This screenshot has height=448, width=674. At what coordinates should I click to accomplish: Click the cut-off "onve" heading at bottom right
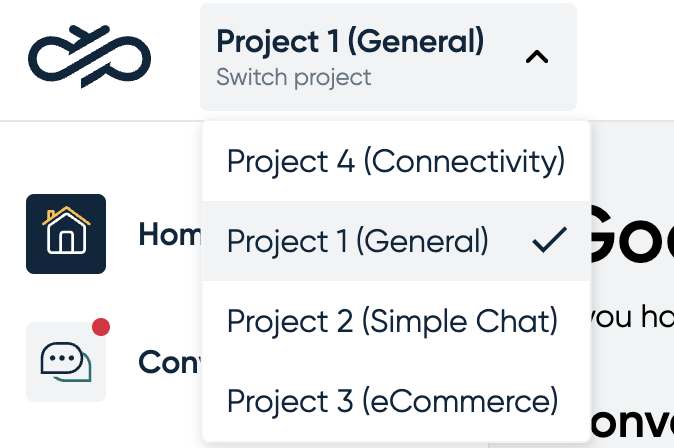(x=633, y=423)
